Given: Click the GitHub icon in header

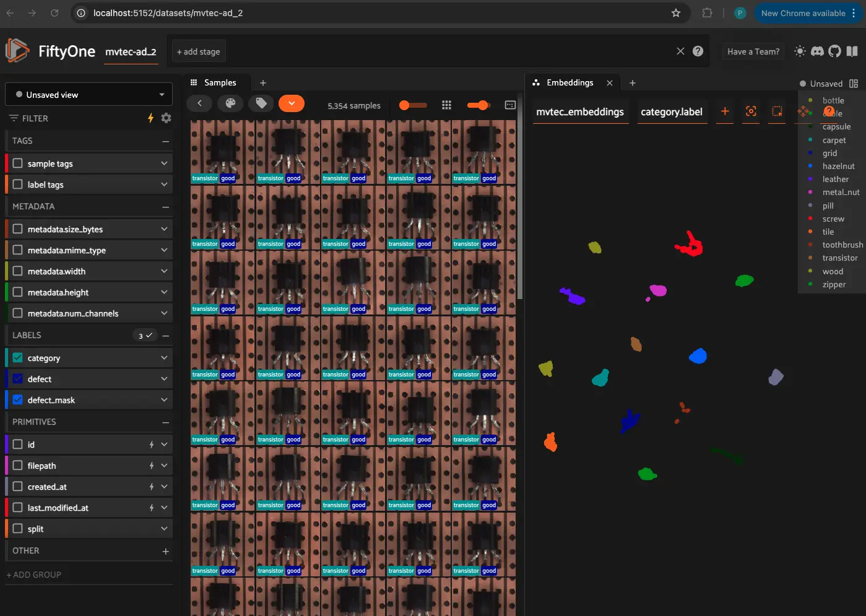Looking at the screenshot, I should [x=835, y=51].
